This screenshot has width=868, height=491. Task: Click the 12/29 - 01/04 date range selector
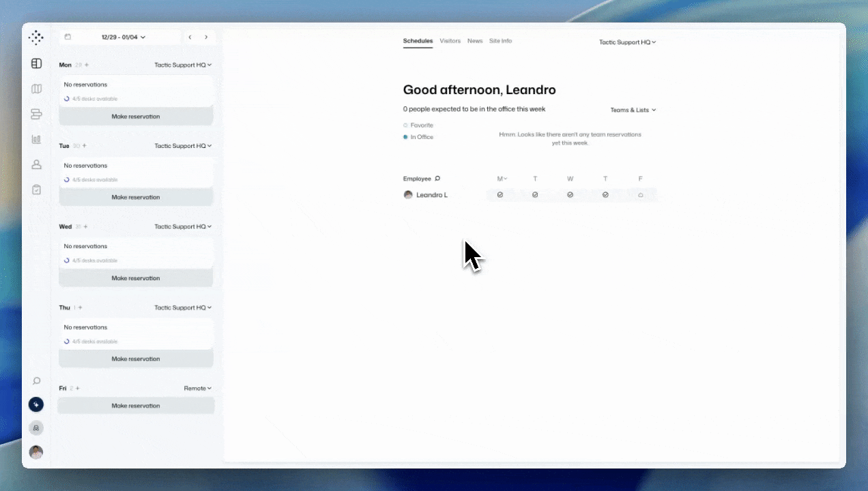click(123, 37)
